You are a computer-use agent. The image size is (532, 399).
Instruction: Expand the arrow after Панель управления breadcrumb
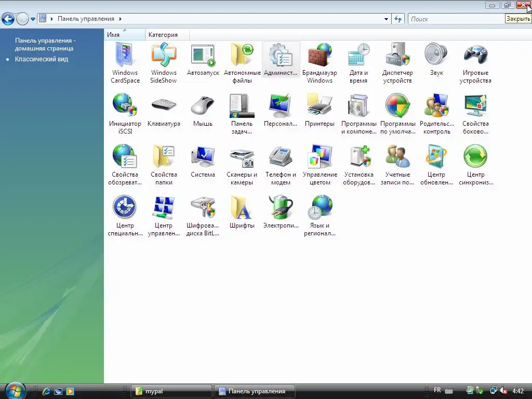pos(120,19)
